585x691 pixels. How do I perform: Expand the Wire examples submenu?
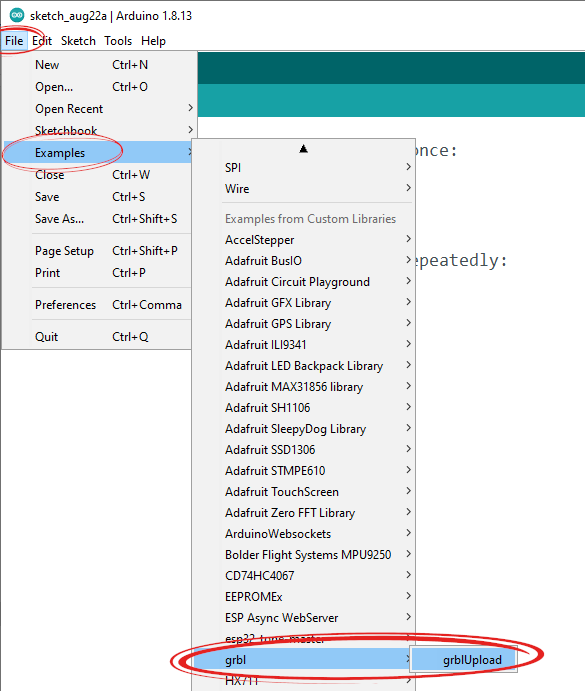point(303,189)
